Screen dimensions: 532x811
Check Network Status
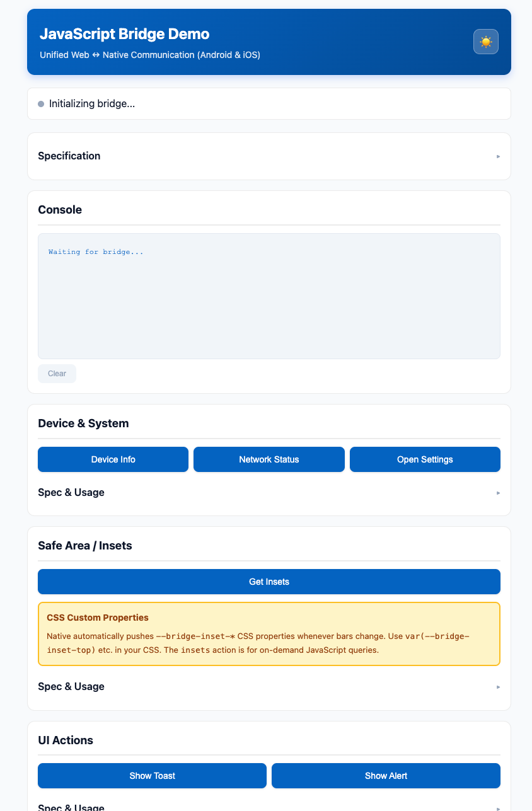tap(269, 459)
